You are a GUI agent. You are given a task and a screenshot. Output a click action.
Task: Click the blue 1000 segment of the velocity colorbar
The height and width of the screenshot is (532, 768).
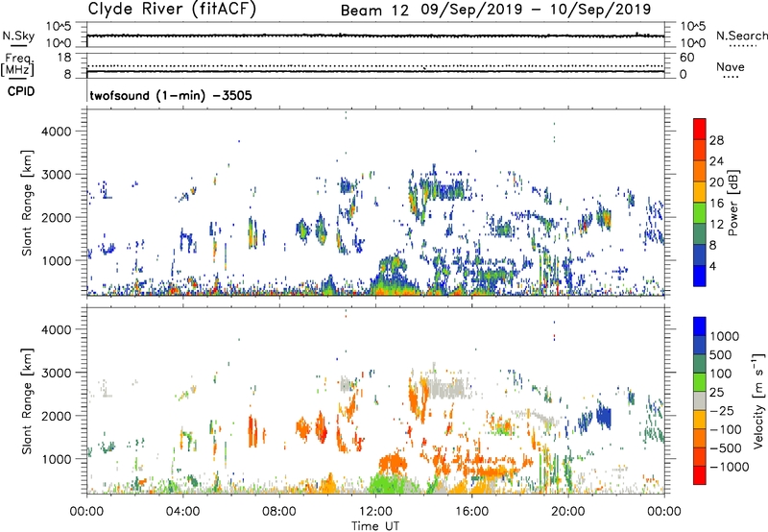click(x=700, y=326)
